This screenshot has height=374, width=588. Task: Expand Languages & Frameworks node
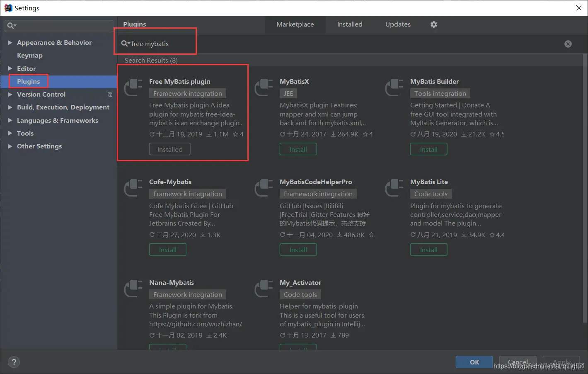point(10,121)
